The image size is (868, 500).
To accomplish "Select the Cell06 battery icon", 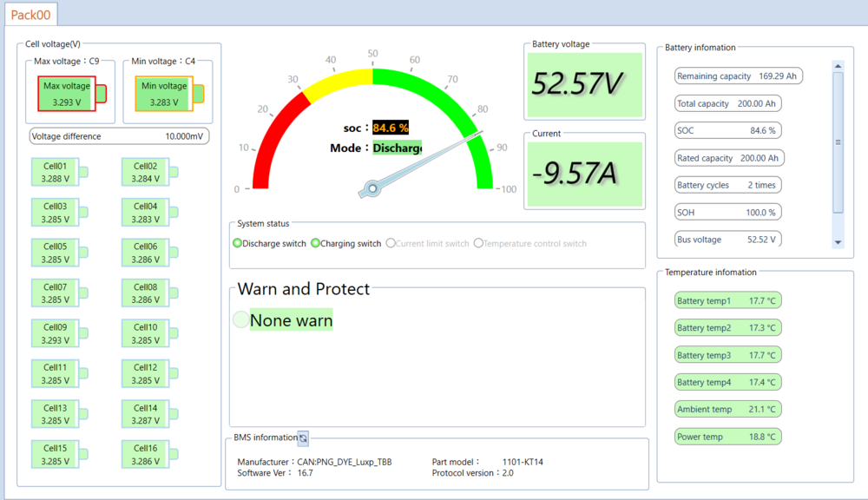I will click(149, 253).
